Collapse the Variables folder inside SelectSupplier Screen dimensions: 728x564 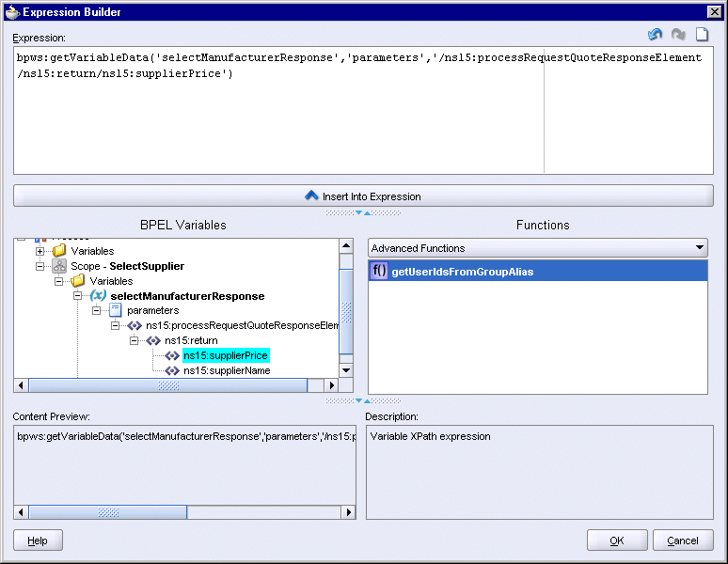coord(59,282)
